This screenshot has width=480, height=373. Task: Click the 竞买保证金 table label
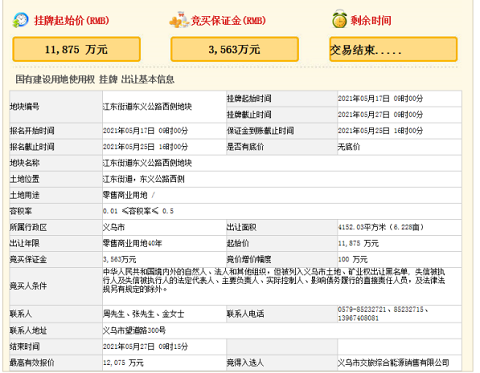(28, 259)
